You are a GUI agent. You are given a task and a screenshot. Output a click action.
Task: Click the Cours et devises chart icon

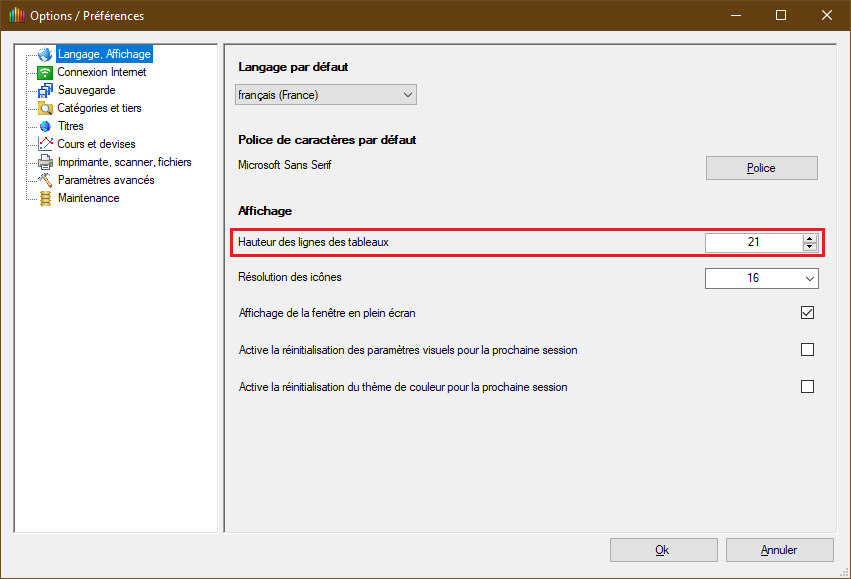coord(45,144)
